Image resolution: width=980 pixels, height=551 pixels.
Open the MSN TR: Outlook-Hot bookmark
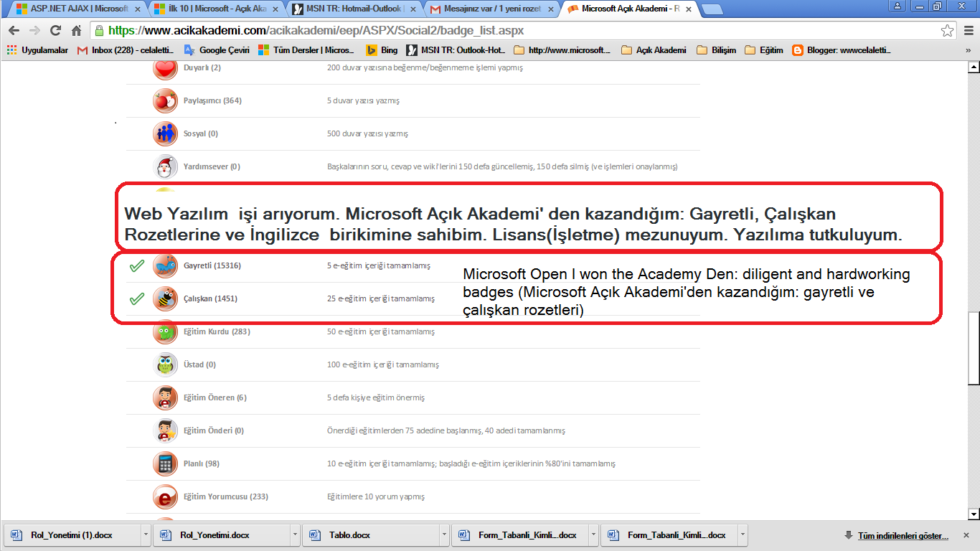pyautogui.click(x=456, y=50)
